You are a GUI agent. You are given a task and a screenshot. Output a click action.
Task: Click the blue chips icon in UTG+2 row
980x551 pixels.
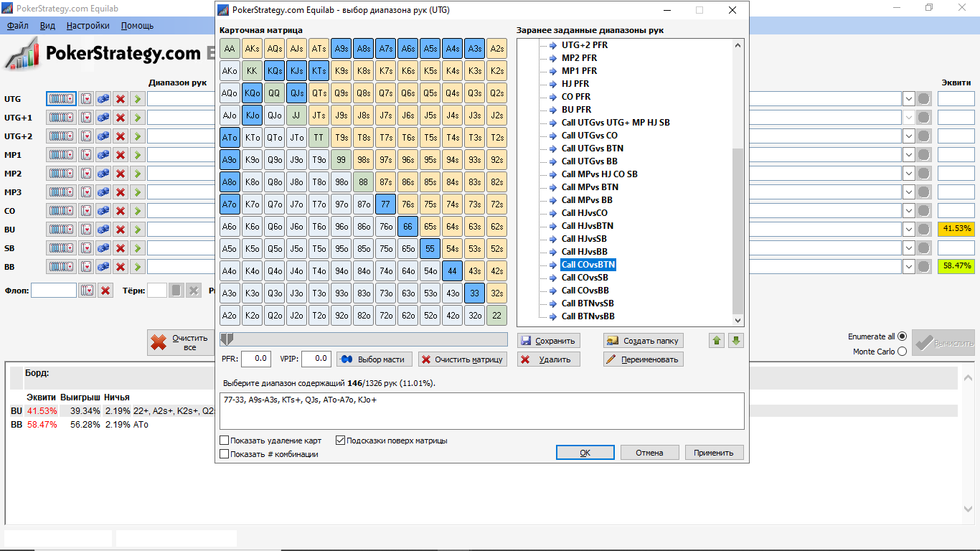(x=104, y=136)
